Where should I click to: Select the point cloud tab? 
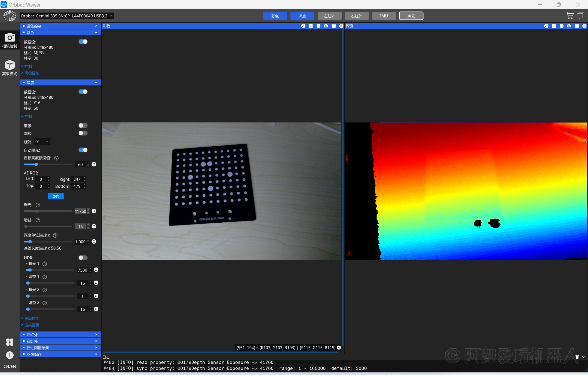(411, 16)
